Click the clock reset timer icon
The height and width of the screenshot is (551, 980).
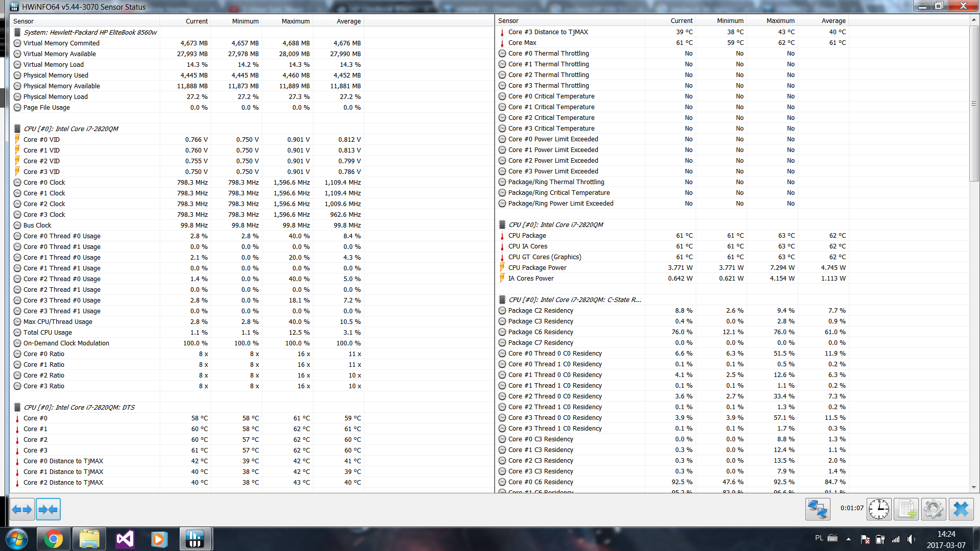pos(879,509)
